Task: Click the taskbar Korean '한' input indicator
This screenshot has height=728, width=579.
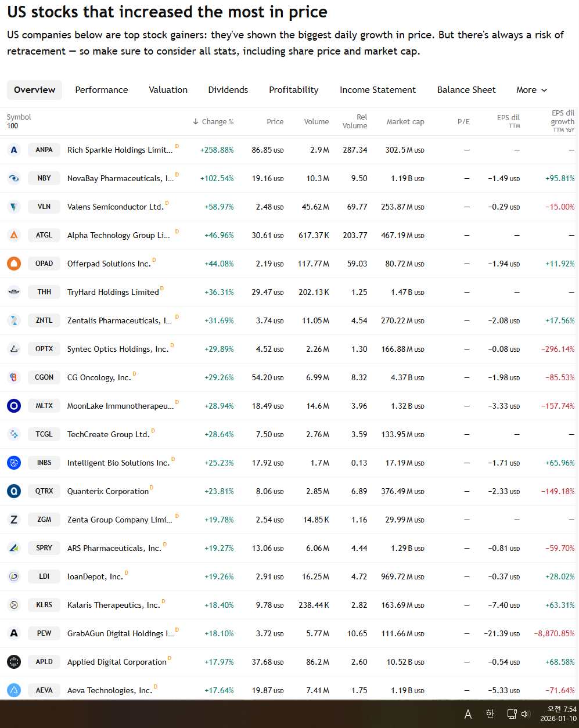Action: click(x=490, y=714)
